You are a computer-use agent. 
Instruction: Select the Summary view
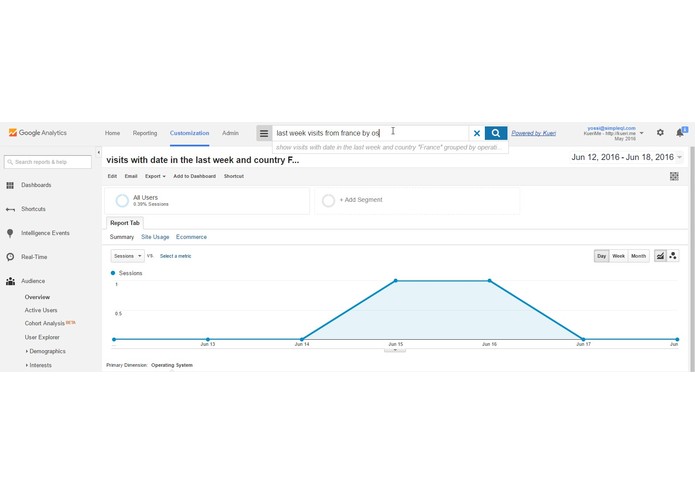click(x=122, y=237)
